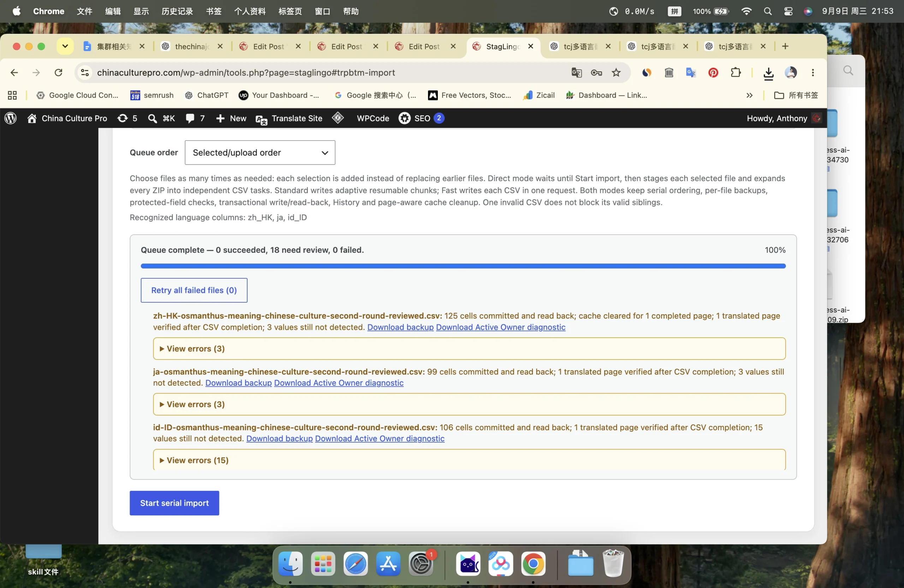This screenshot has height=588, width=904.
Task: Open the SEO gear menu item
Action: point(421,118)
